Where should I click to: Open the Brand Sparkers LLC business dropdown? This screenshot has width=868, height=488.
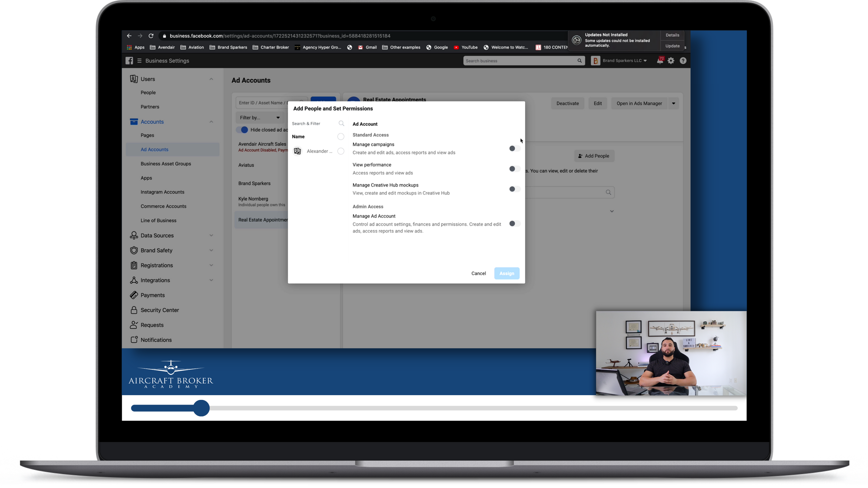[624, 61]
